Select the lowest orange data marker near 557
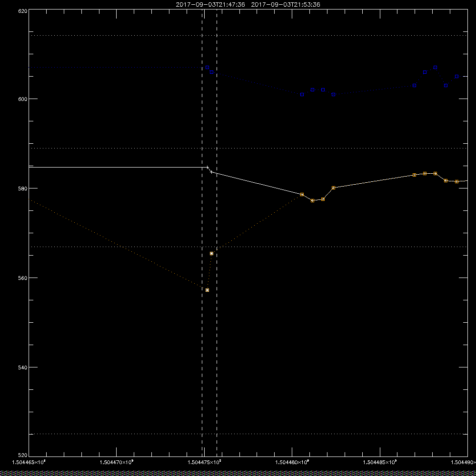476x476 pixels. pyautogui.click(x=208, y=290)
